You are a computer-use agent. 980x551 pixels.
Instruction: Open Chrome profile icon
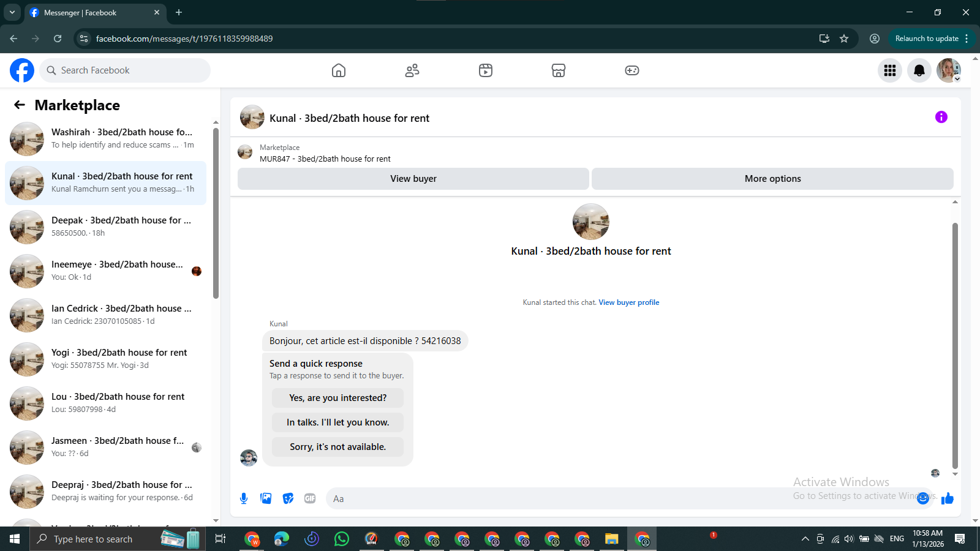point(875,39)
